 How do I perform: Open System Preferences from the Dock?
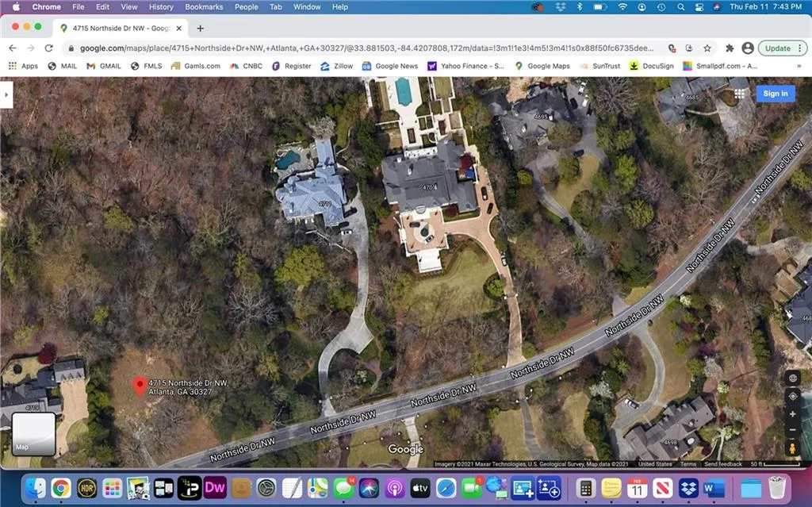coord(266,488)
